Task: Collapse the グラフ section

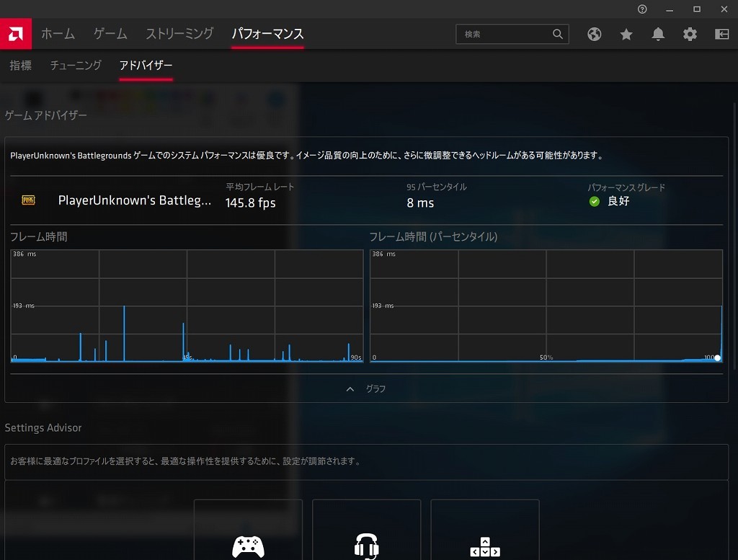Action: click(x=366, y=388)
